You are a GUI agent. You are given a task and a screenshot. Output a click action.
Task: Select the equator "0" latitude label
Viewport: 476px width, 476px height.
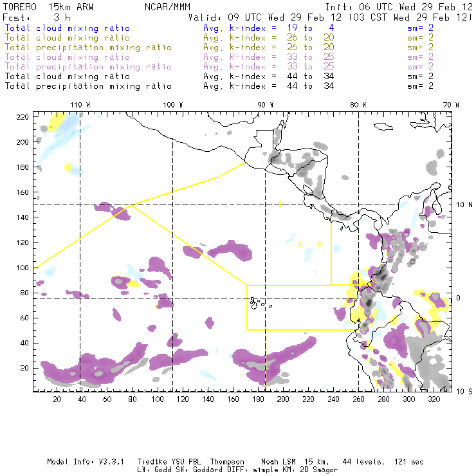[x=459, y=298]
